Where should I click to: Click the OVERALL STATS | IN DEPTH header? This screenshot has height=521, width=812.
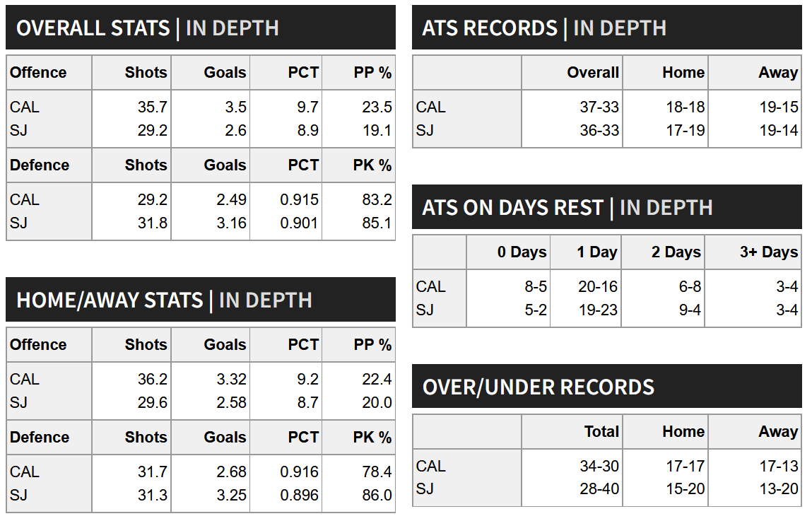pos(201,28)
